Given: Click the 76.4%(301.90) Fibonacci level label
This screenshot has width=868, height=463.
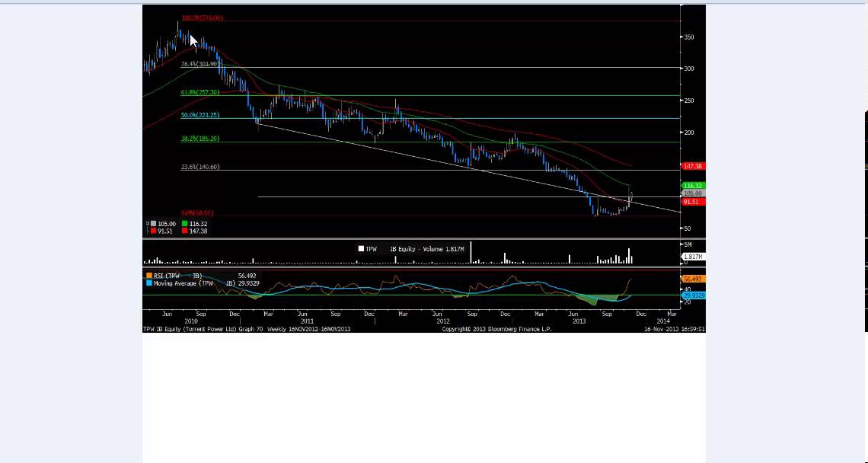Looking at the screenshot, I should tap(199, 64).
